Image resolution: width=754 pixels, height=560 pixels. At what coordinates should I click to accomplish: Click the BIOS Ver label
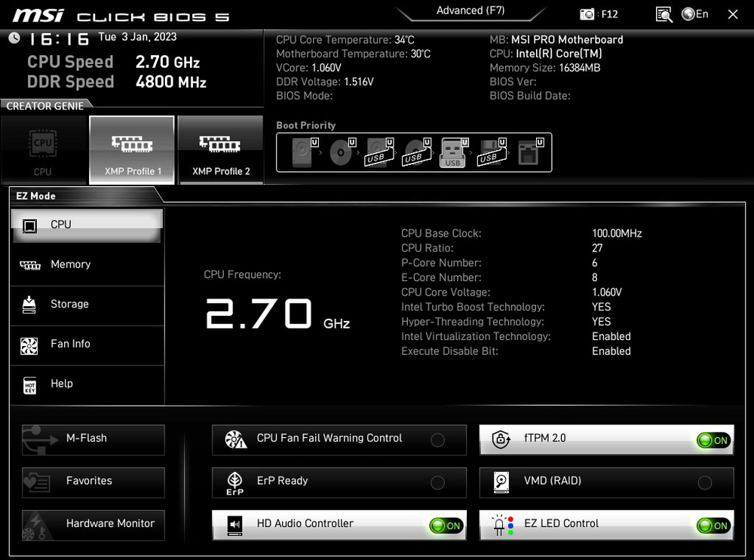pos(513,81)
